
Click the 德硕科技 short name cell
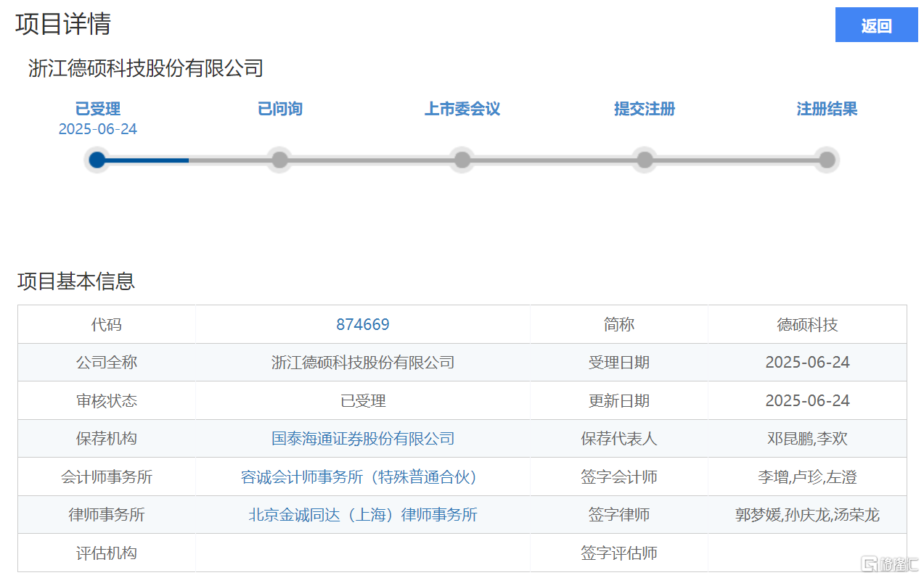coord(807,324)
